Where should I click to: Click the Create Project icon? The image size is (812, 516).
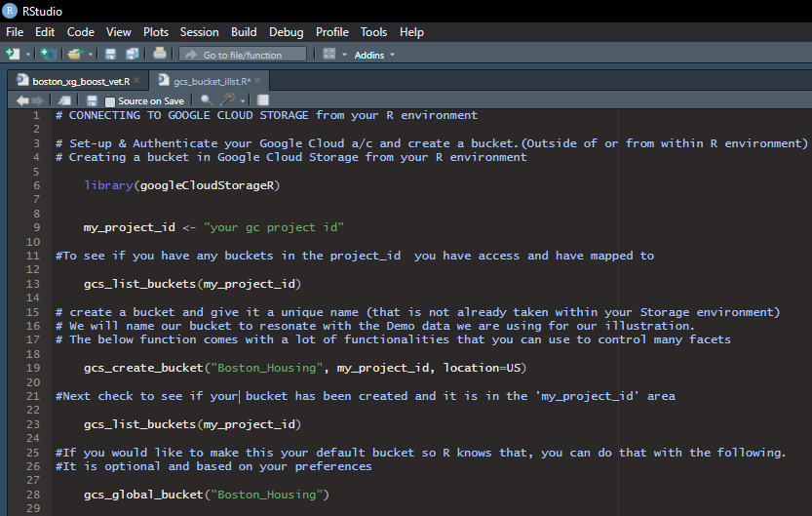pyautogui.click(x=48, y=54)
